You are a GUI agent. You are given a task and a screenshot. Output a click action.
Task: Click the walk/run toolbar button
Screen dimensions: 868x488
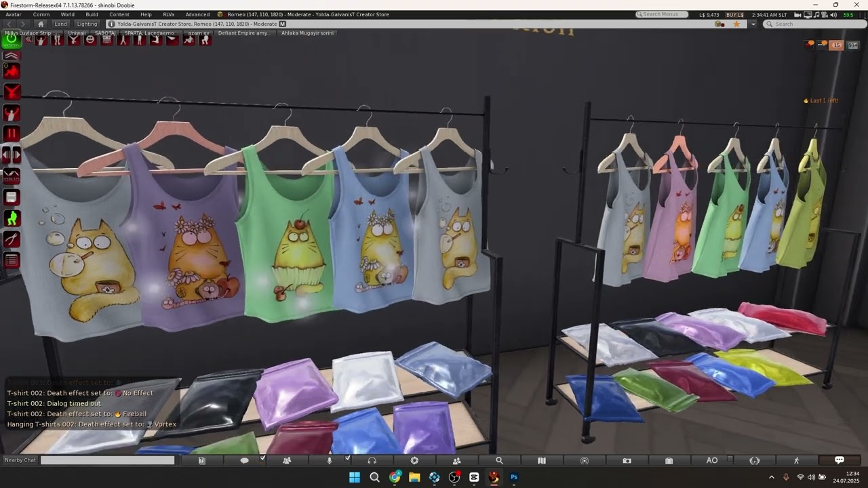(x=797, y=460)
